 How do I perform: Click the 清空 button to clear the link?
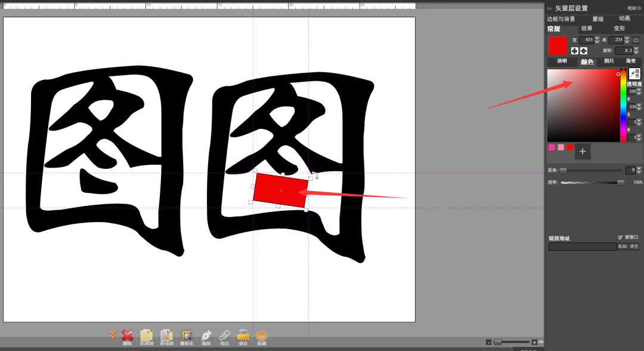[634, 246]
